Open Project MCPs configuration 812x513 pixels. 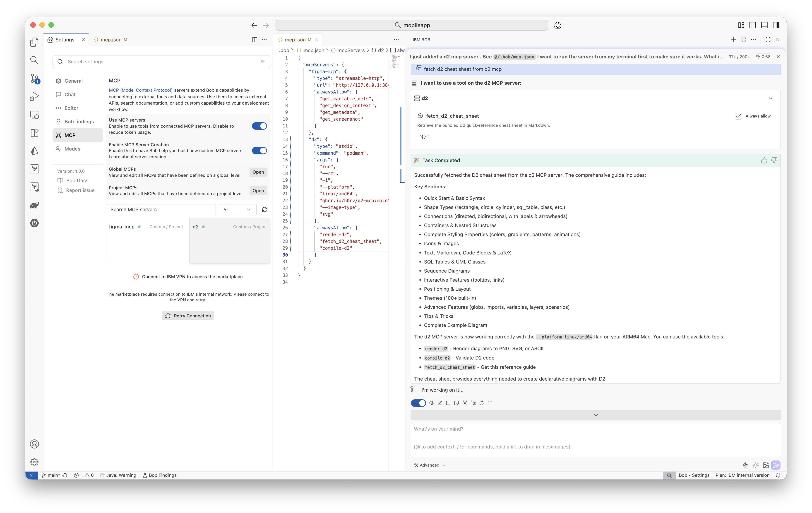258,191
